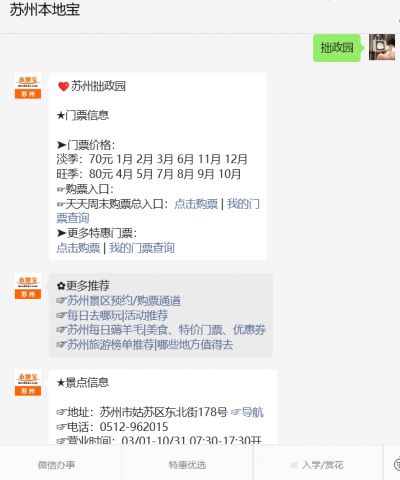Open the 苏州本地宝 avatar beside 景点信息

[28, 383]
